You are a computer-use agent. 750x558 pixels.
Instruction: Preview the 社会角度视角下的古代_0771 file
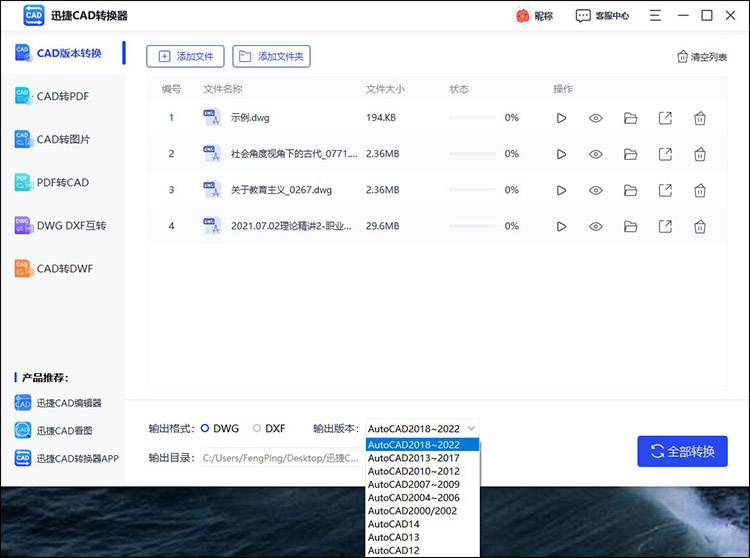pos(596,154)
